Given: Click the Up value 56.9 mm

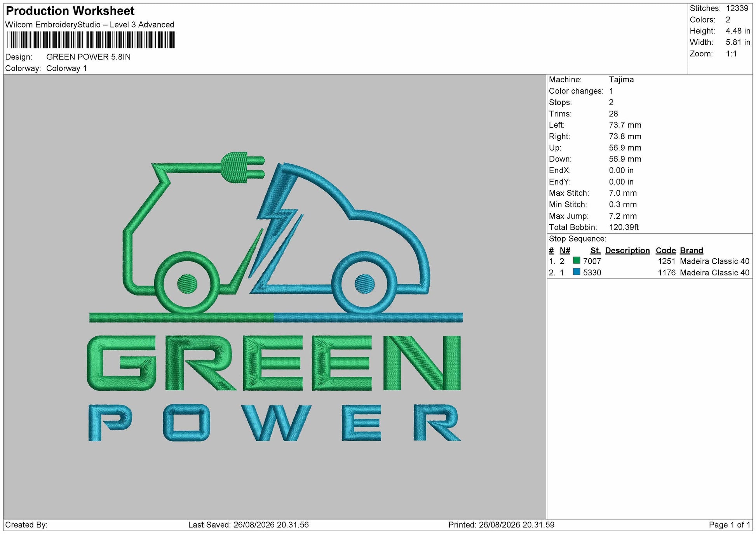Looking at the screenshot, I should click(625, 148).
